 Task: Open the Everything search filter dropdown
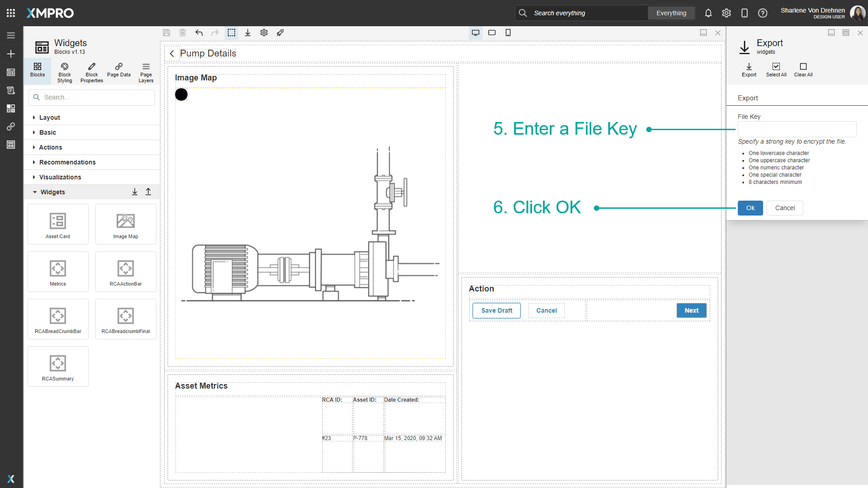point(671,13)
